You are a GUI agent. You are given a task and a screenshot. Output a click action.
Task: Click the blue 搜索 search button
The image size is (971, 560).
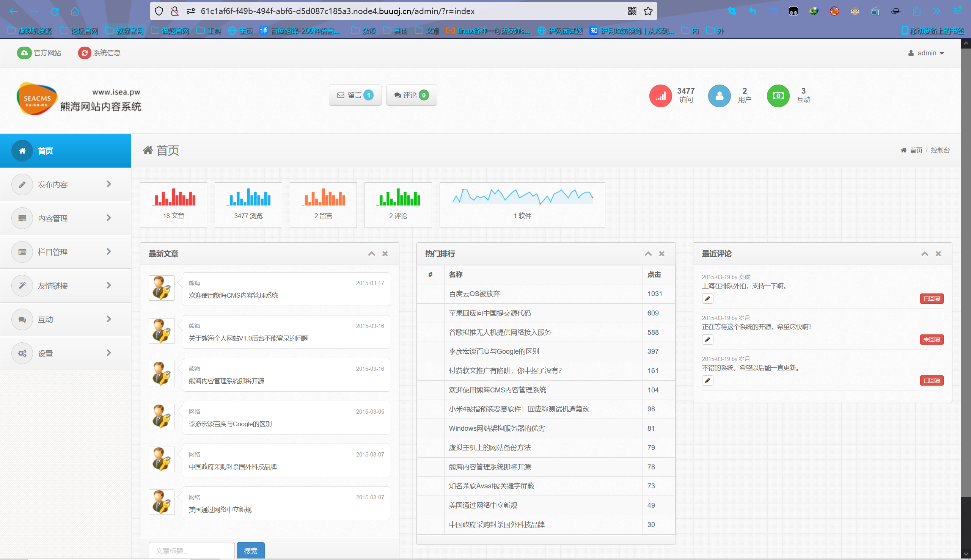[250, 551]
